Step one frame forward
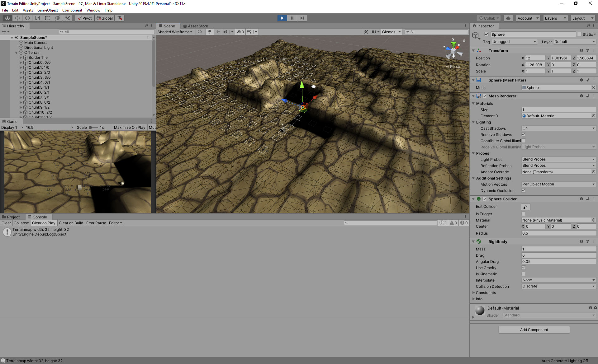This screenshot has height=364, width=598. tap(302, 18)
